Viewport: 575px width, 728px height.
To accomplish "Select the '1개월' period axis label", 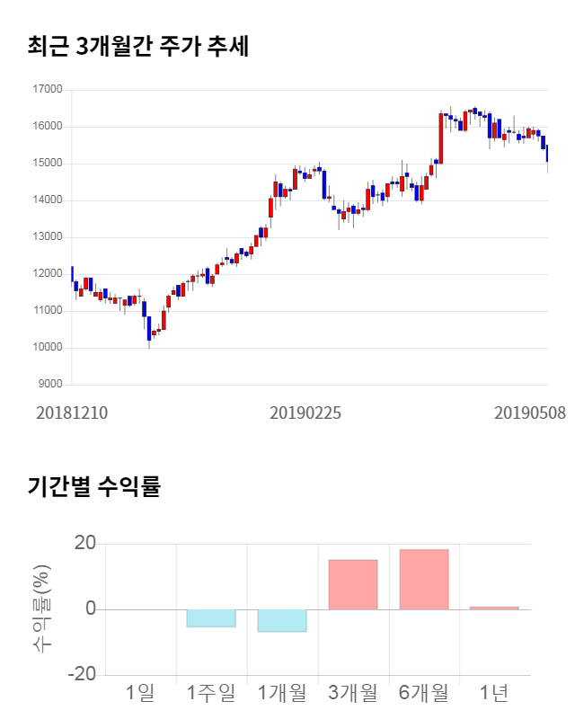I will click(x=282, y=693).
